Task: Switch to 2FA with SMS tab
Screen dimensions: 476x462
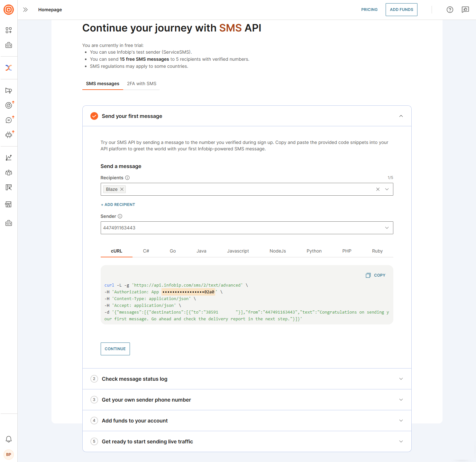Action: click(x=142, y=84)
